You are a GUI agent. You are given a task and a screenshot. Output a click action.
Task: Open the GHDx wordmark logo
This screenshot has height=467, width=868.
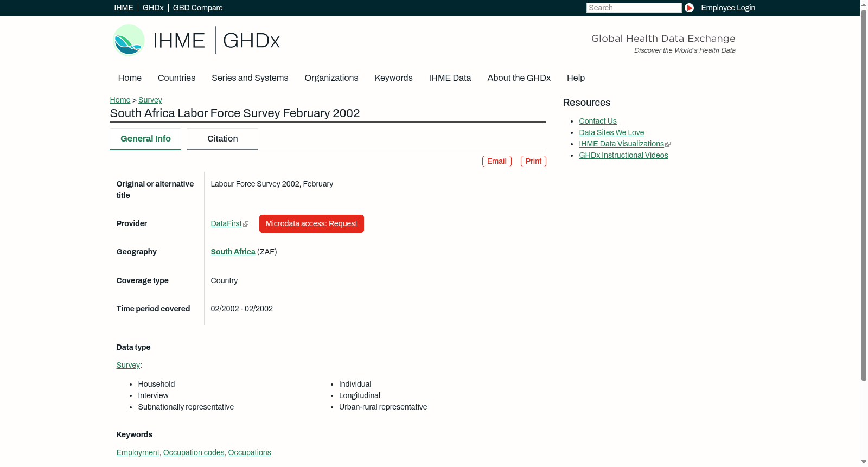[251, 41]
